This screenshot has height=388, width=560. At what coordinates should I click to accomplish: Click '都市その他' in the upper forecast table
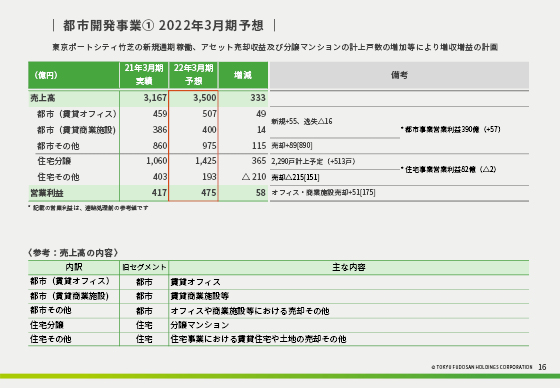click(x=58, y=146)
